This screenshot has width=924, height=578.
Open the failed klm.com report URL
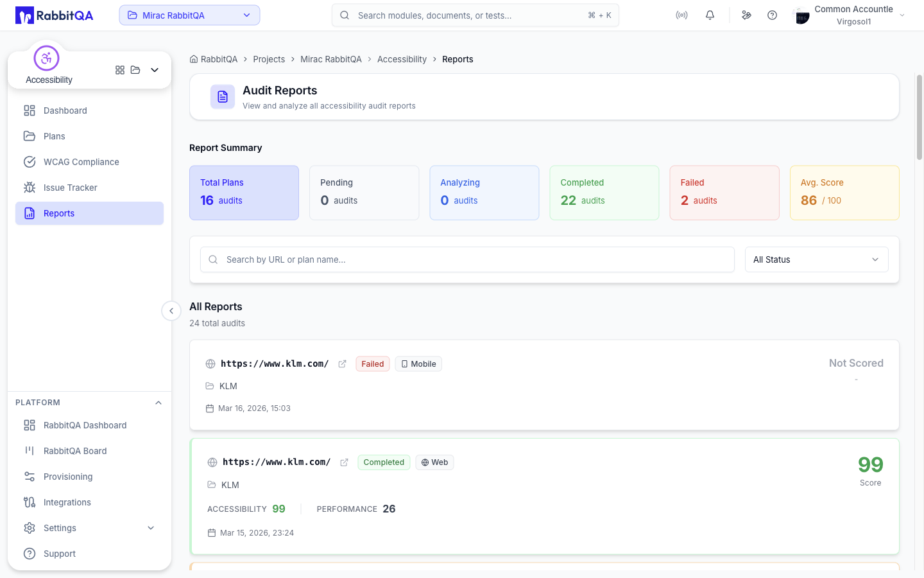pyautogui.click(x=275, y=363)
